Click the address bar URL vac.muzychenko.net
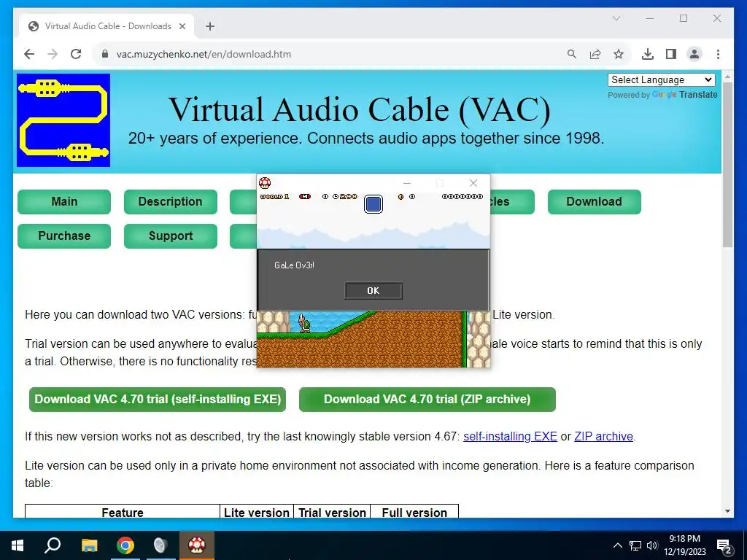This screenshot has height=560, width=747. 204,54
